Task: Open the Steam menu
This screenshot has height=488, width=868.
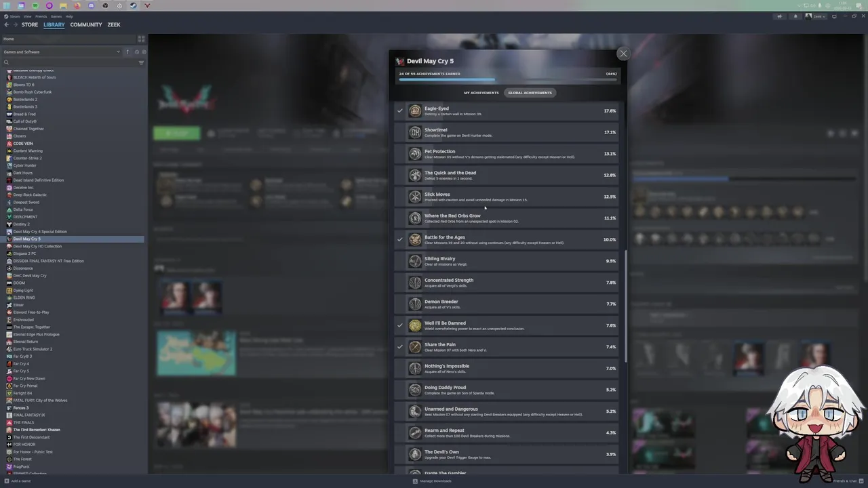Action: pyautogui.click(x=14, y=16)
